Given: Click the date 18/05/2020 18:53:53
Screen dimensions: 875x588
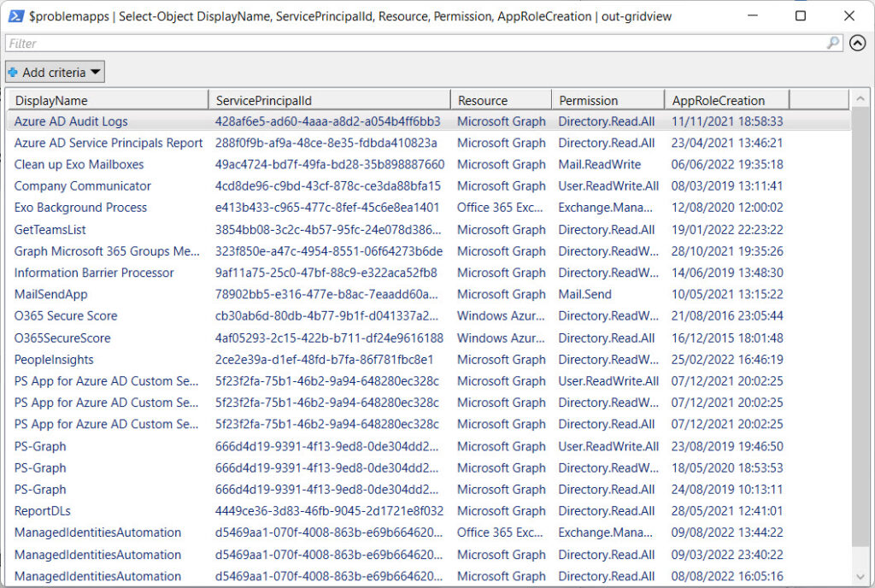Looking at the screenshot, I should (x=727, y=468).
